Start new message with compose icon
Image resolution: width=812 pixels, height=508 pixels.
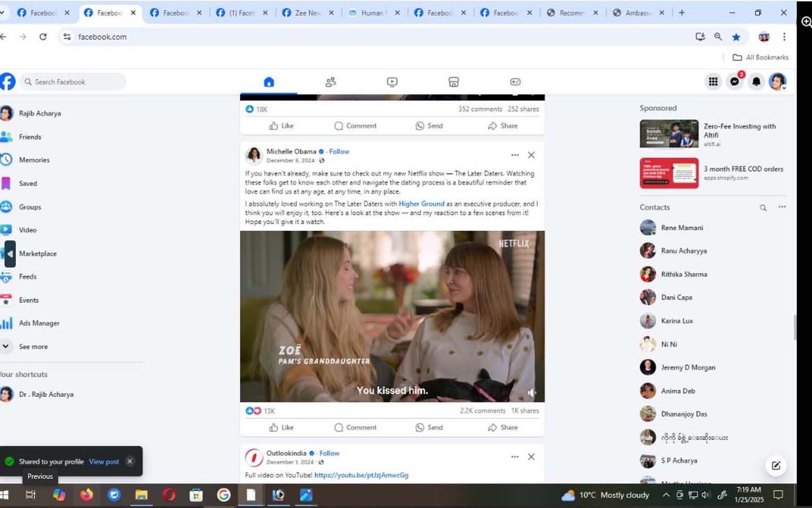776,466
